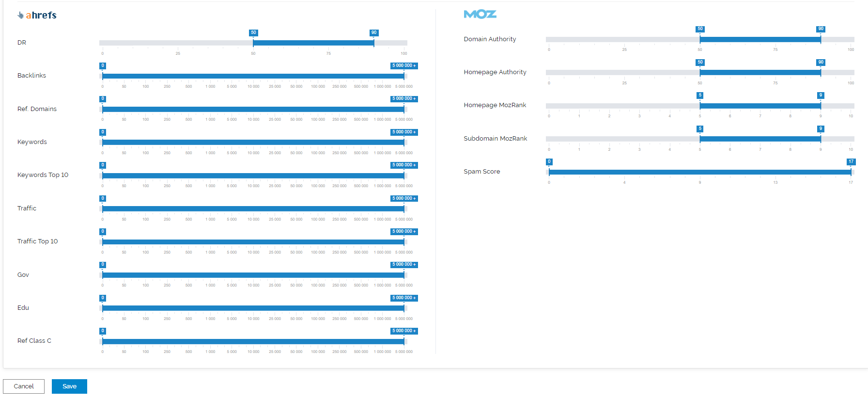
Task: Click the ahrefs logo
Action: pos(37,15)
